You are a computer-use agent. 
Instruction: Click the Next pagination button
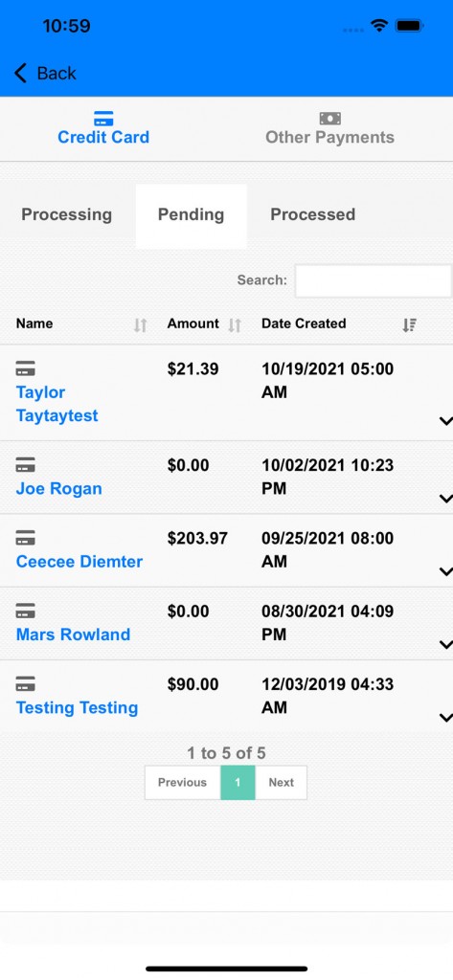click(281, 783)
